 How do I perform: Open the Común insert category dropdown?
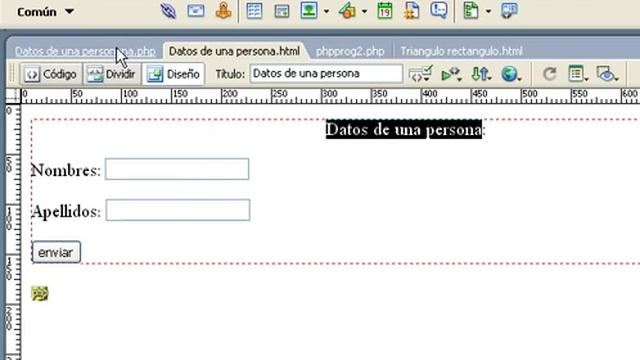45,12
